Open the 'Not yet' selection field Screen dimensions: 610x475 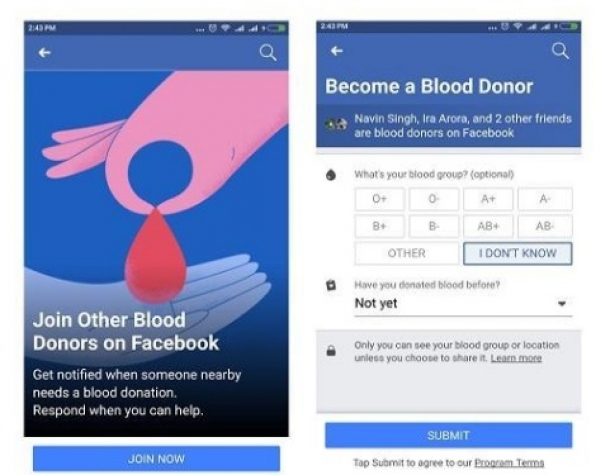[x=463, y=303]
